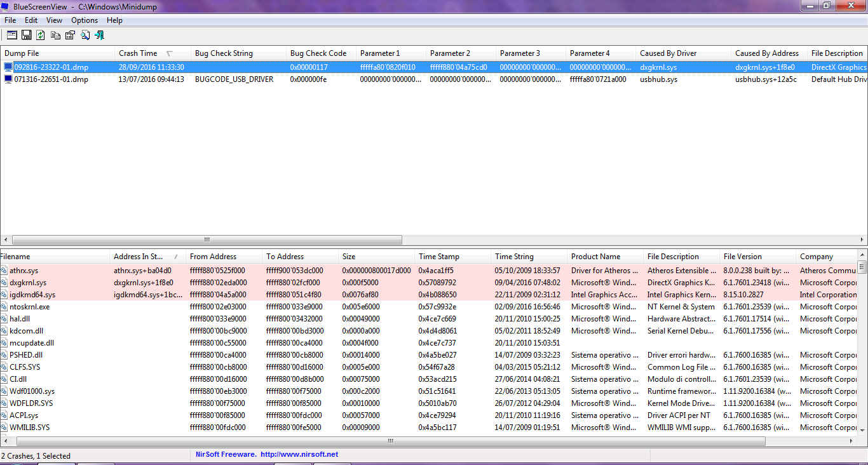Viewport: 868px width, 465px height.
Task: Open Advanced Options toolbar icon
Action: [12, 36]
